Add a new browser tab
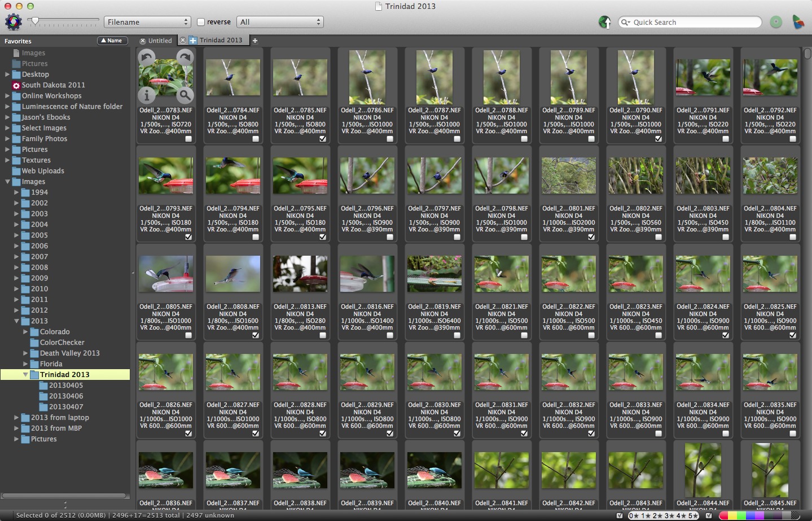Image resolution: width=812 pixels, height=521 pixels. 255,40
